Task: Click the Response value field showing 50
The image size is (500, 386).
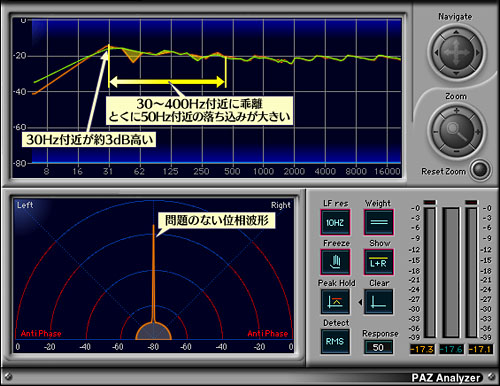Action: [378, 347]
